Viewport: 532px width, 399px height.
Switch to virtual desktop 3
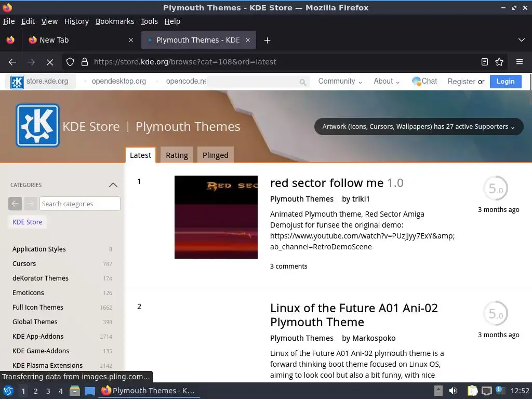(x=48, y=391)
